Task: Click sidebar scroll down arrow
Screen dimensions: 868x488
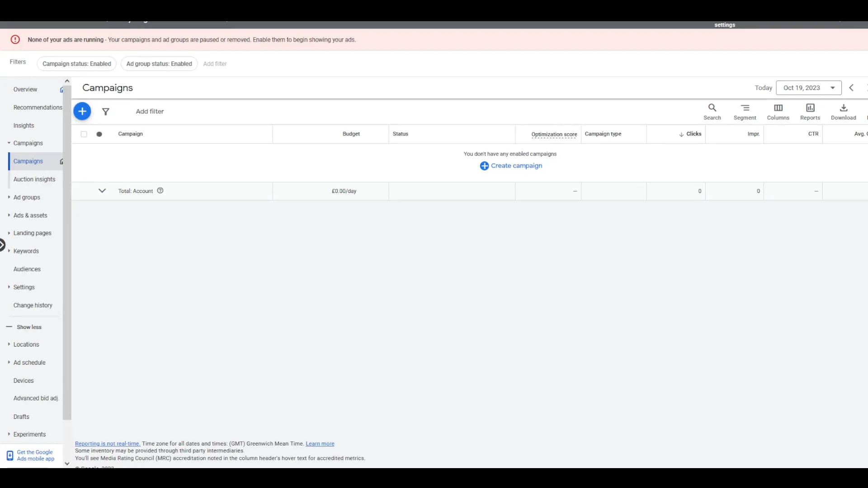Action: click(67, 464)
